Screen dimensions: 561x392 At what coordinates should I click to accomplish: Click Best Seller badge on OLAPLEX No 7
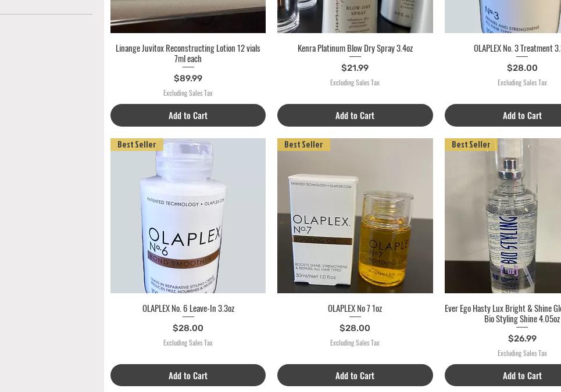[x=303, y=145]
